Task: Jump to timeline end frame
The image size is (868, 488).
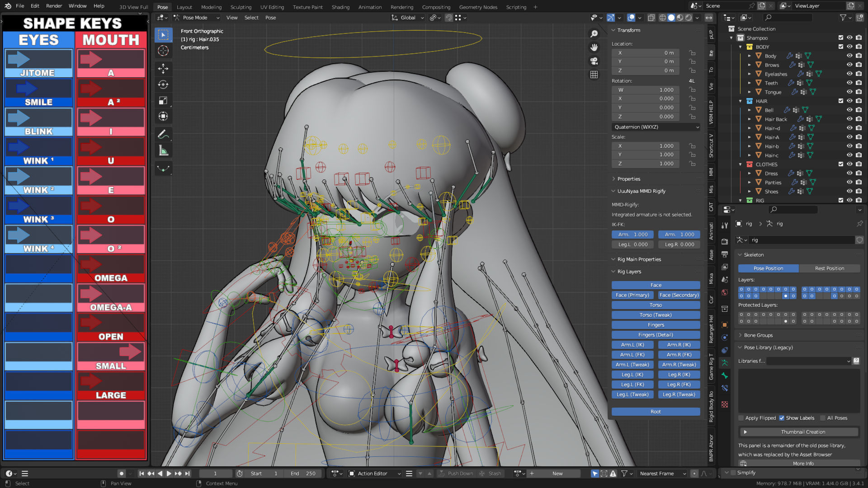Action: pos(187,474)
